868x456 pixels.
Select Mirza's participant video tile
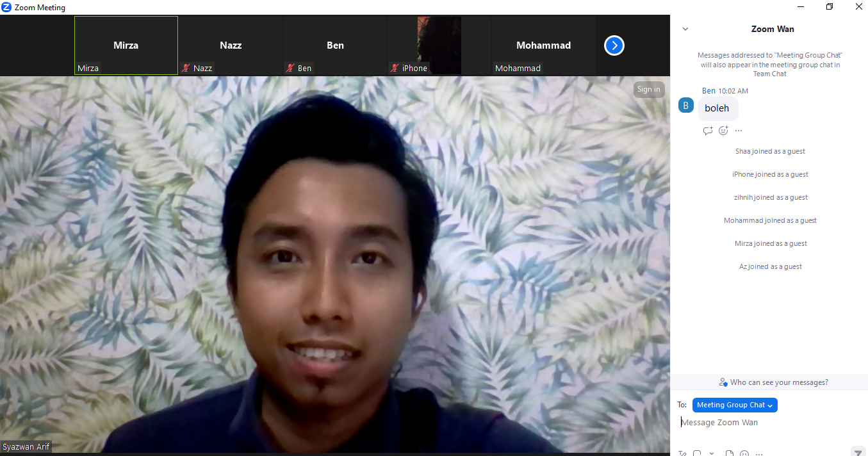[126, 45]
